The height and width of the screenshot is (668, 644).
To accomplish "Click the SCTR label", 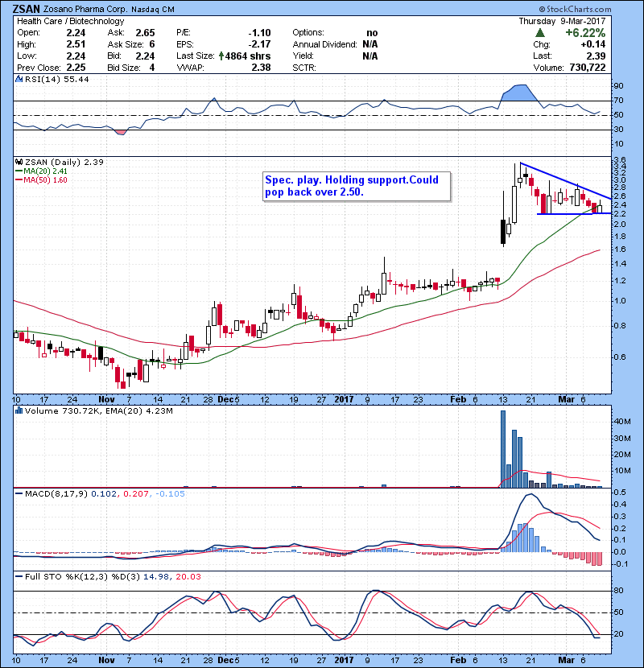I will [x=304, y=68].
